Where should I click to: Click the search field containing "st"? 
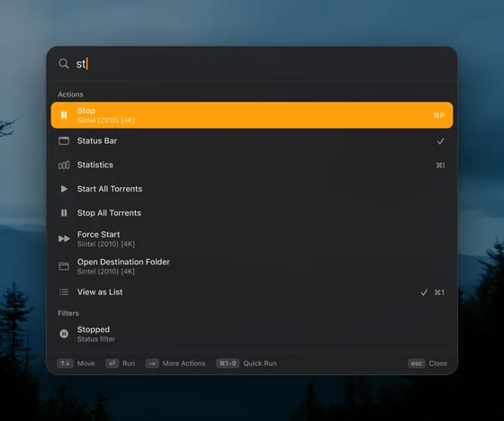252,64
